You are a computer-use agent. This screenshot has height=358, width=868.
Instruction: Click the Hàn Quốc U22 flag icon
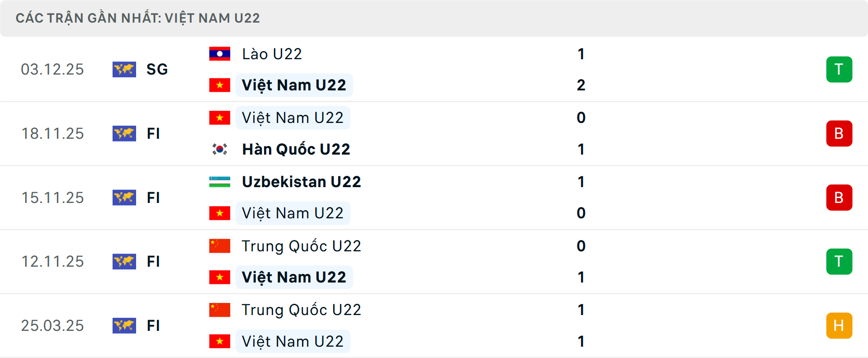[220, 149]
